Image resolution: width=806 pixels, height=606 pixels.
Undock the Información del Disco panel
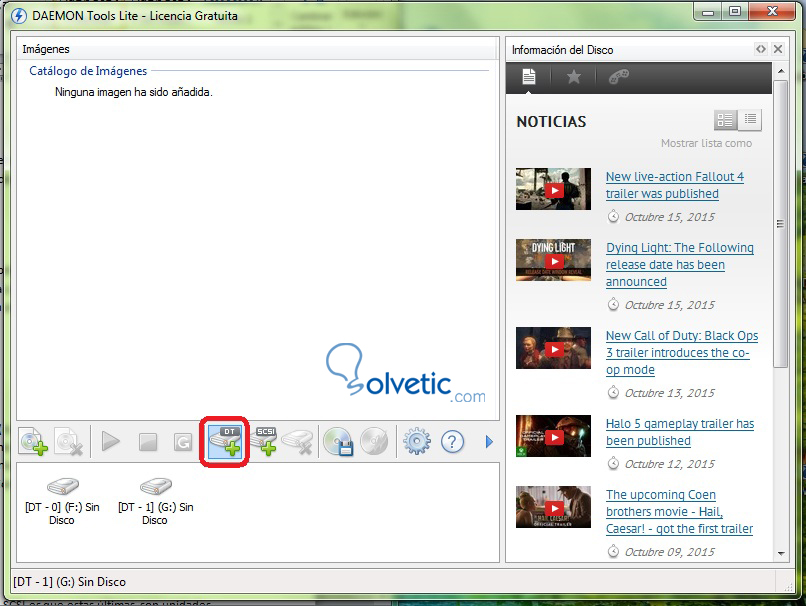pos(761,49)
